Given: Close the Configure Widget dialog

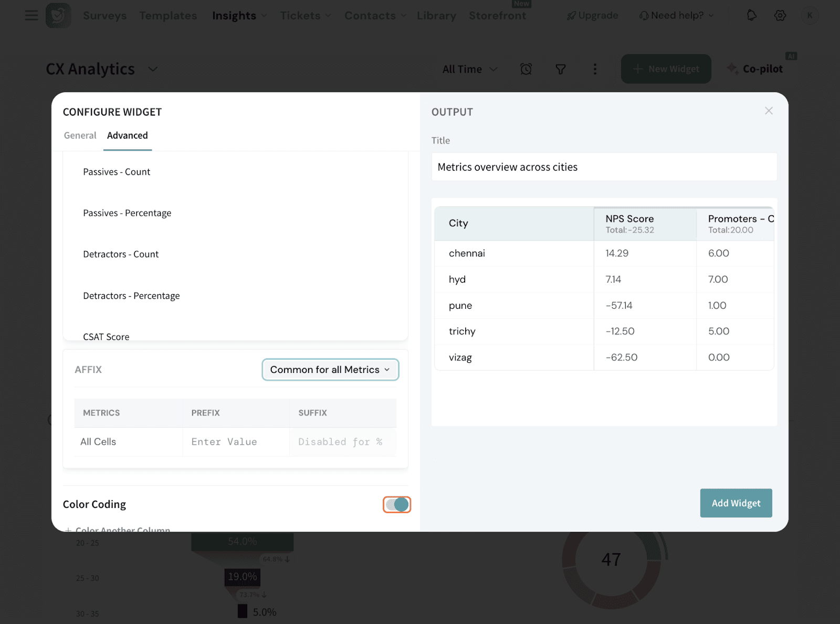Looking at the screenshot, I should [x=769, y=111].
